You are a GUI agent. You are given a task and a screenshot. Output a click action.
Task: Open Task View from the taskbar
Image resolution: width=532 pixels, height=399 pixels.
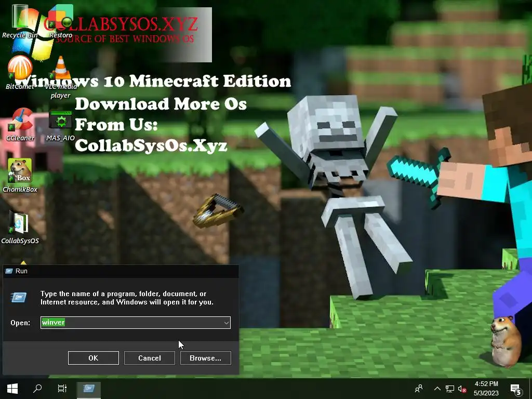(x=62, y=389)
